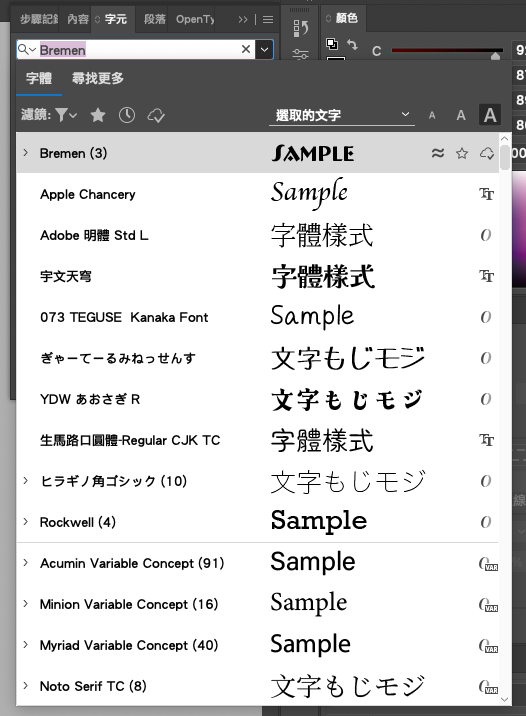Select the Apple Chancery font
The image size is (526, 716).
(257, 194)
